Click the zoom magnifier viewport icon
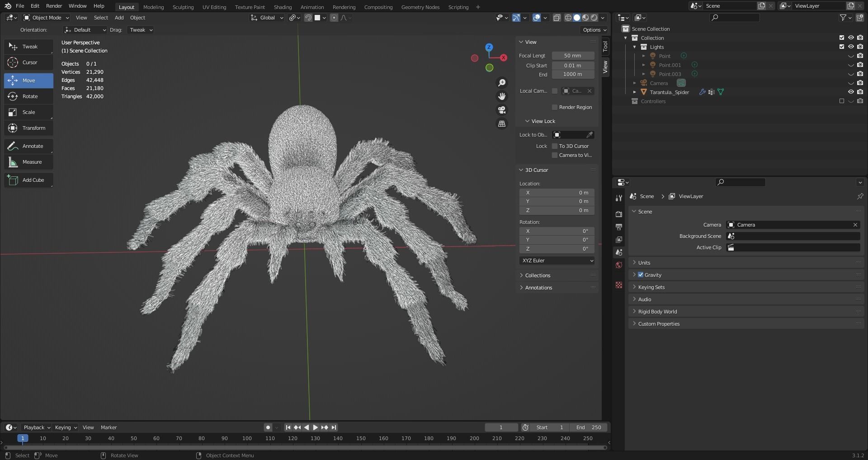Image resolution: width=868 pixels, height=460 pixels. tap(502, 83)
